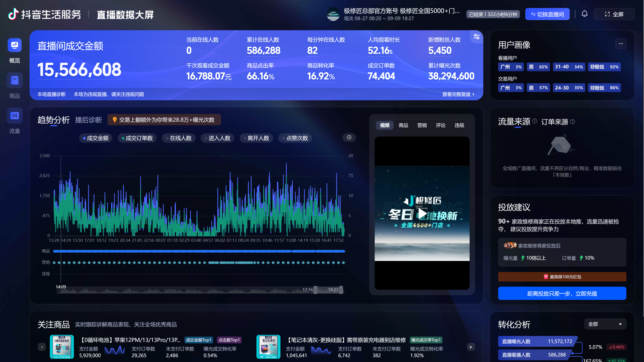Toggle the 进入人数 chart series

tap(217, 138)
